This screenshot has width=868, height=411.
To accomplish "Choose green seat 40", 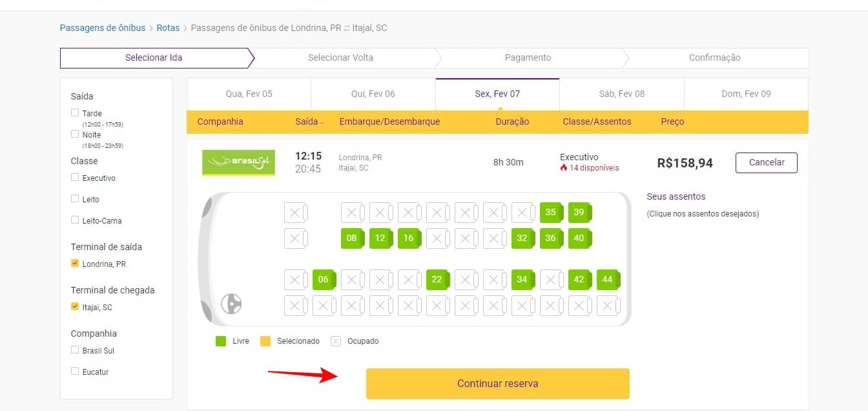I will [x=579, y=238].
